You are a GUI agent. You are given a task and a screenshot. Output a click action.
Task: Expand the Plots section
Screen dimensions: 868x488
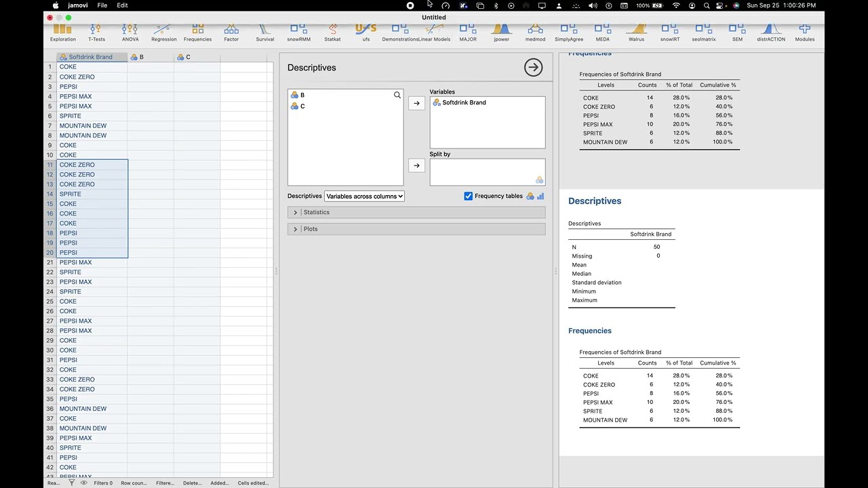click(416, 229)
